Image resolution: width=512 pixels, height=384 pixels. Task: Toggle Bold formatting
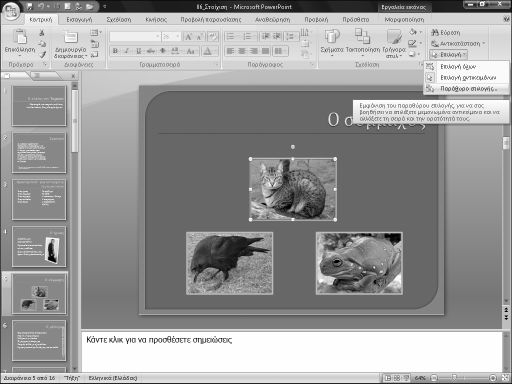click(115, 51)
